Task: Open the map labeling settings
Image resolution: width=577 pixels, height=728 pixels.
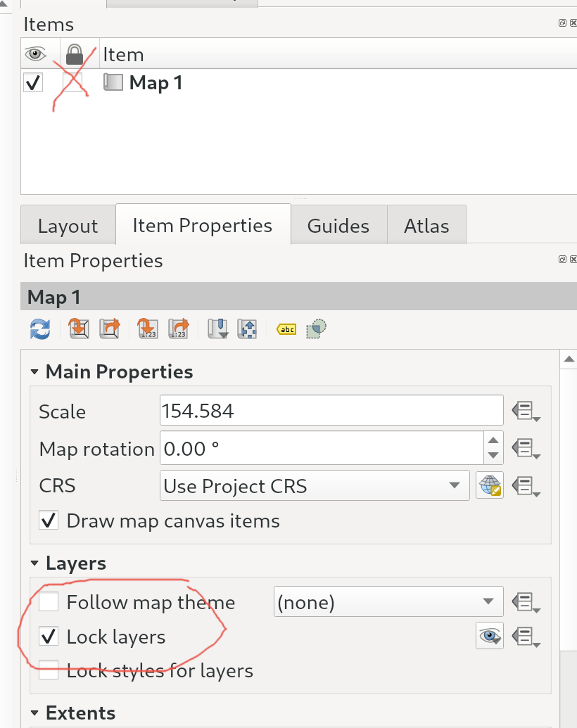Action: (286, 328)
